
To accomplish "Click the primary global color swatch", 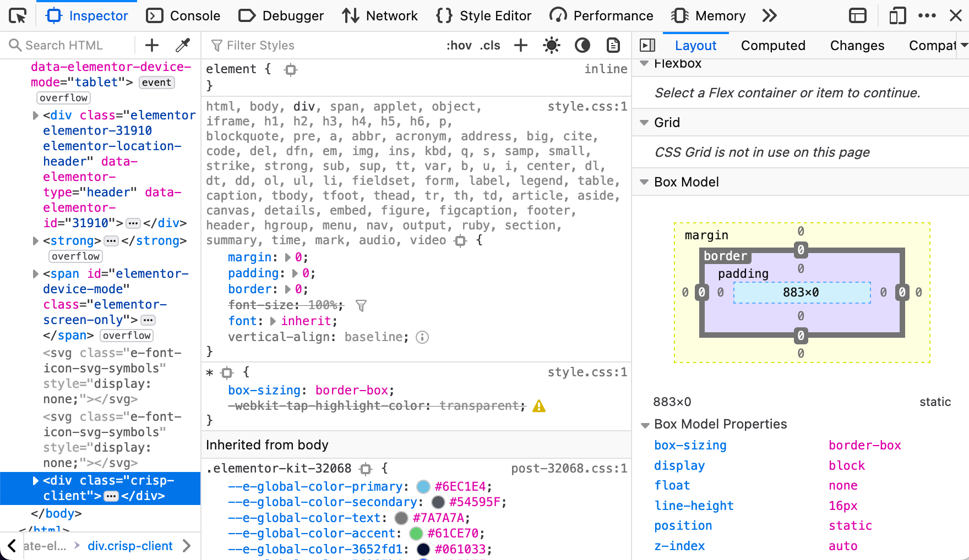I will [x=423, y=487].
